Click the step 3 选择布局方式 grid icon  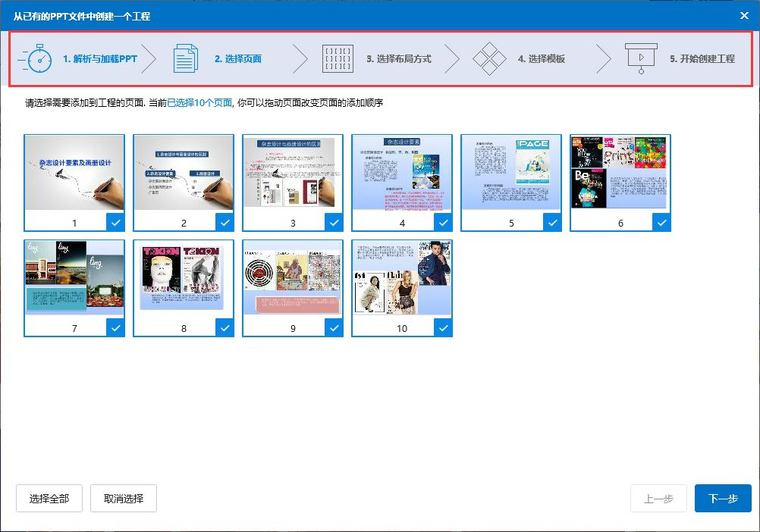click(x=338, y=57)
